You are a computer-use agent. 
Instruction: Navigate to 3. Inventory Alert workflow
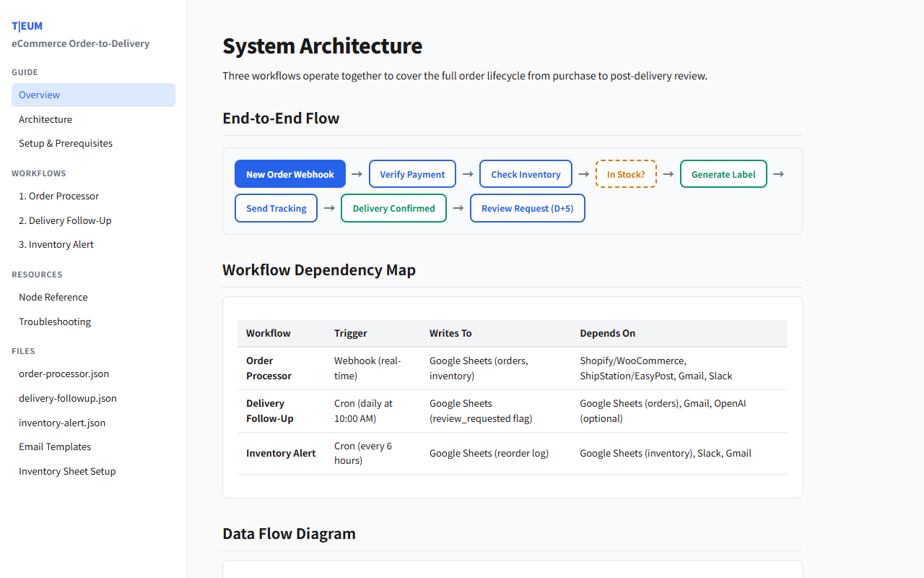pos(56,244)
